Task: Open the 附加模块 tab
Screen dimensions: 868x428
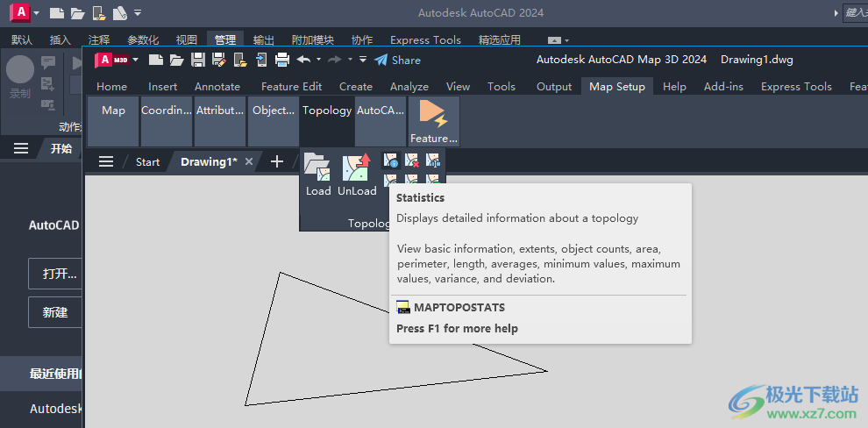Action: point(313,39)
